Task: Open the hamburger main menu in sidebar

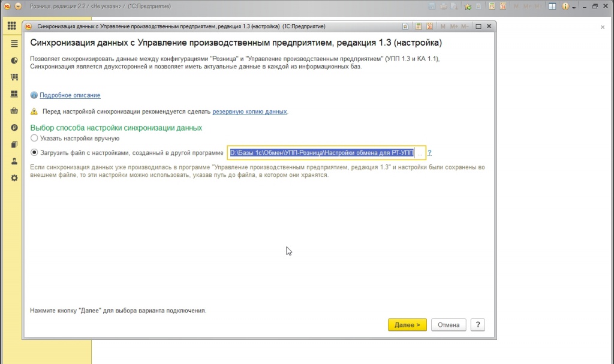Action: point(14,44)
